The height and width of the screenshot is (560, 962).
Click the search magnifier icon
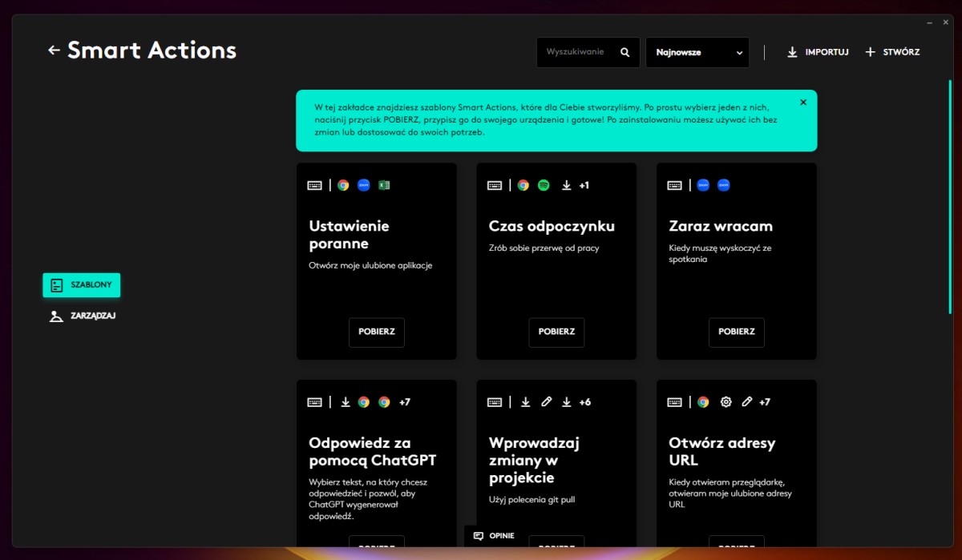[625, 53]
